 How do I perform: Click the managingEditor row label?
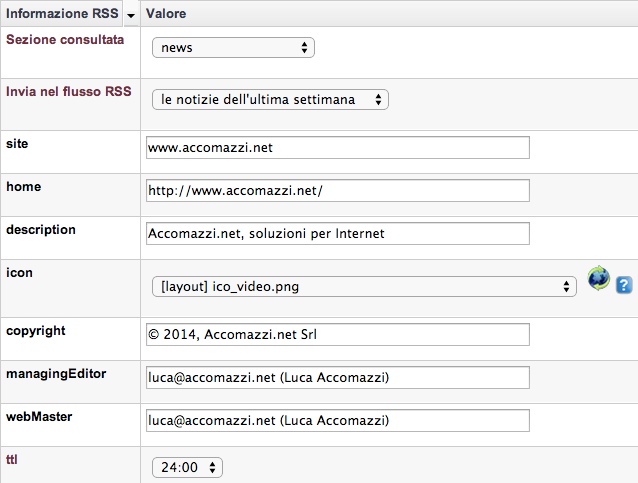point(56,374)
